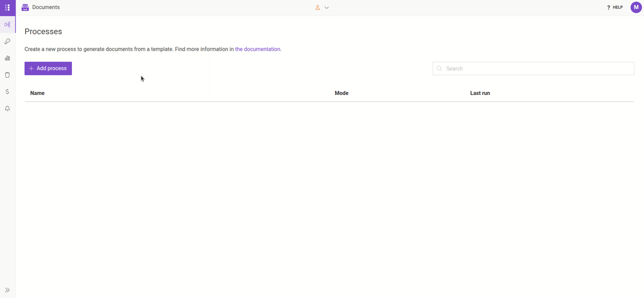Sort by the Name column header
The image size is (644, 298).
(x=37, y=93)
